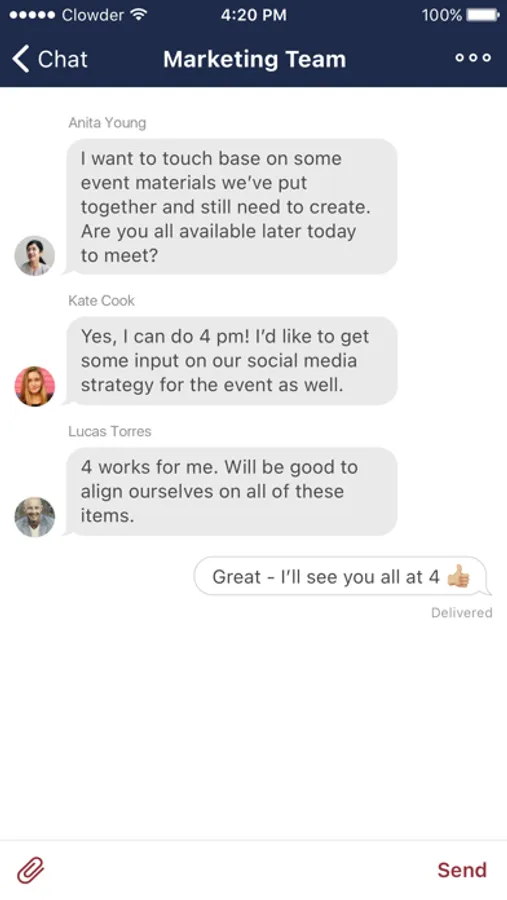Tap the paperclip attachment icon
Screen dimensions: 507x900
click(x=30, y=870)
